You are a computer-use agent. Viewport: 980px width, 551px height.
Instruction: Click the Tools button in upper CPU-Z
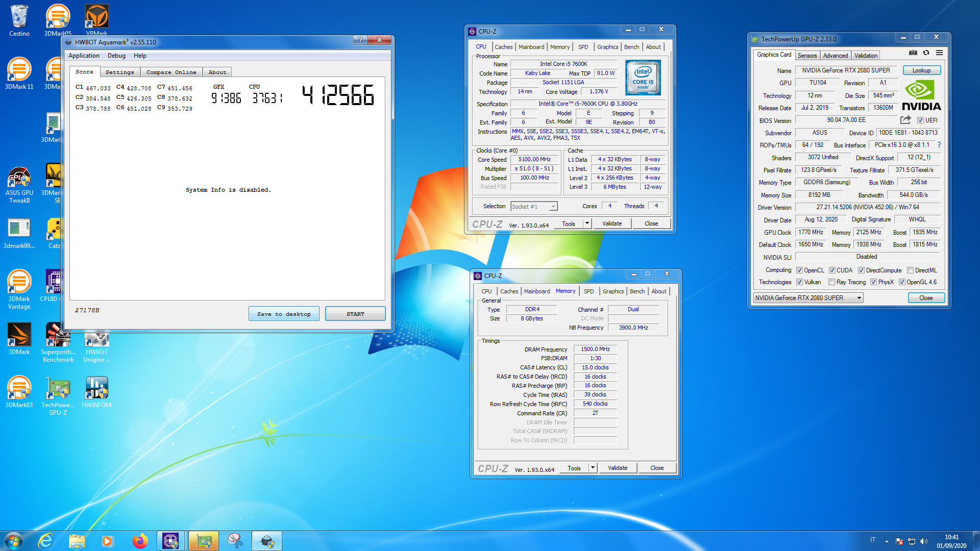(x=568, y=223)
